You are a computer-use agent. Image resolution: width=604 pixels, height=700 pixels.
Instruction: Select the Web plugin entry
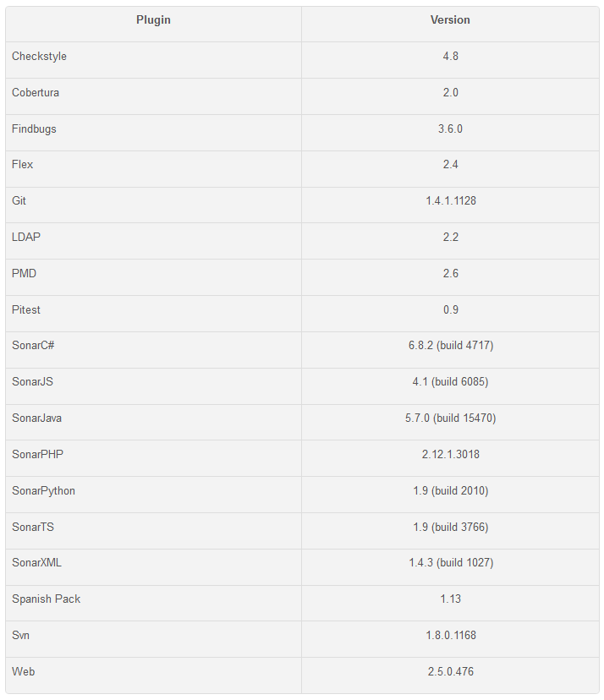point(23,671)
